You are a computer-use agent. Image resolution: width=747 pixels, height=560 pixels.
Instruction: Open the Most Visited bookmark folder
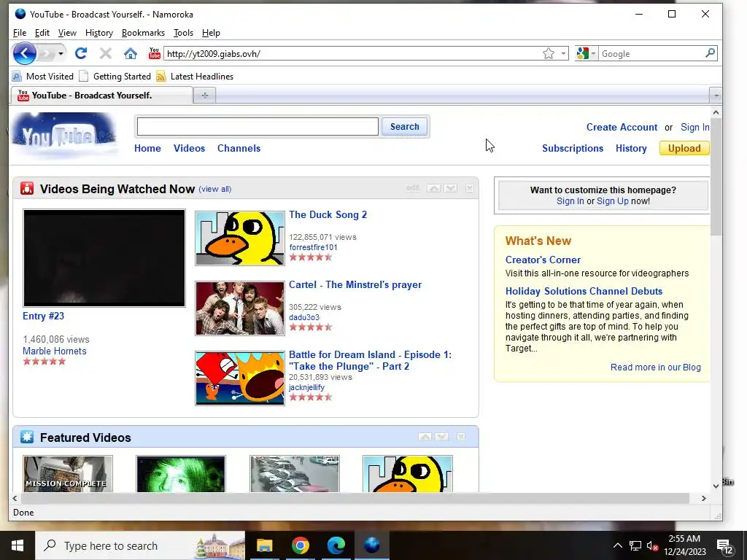click(x=43, y=76)
